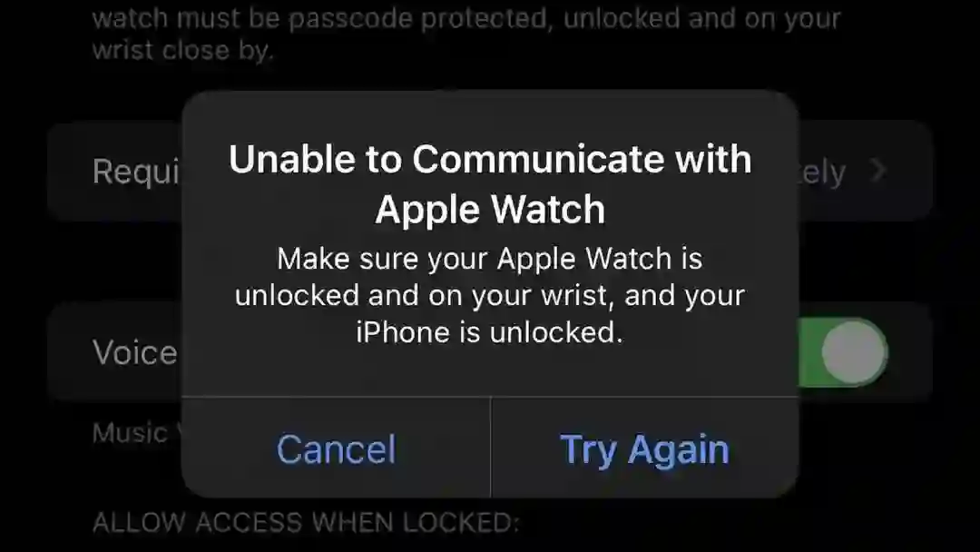Viewport: 980px width, 552px height.
Task: Tap the ALLOW ACCESS WHEN LOCKED header
Action: (307, 523)
